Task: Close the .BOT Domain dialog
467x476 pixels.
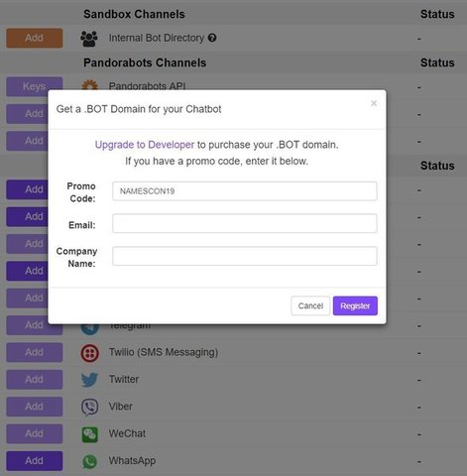Action: pos(374,103)
